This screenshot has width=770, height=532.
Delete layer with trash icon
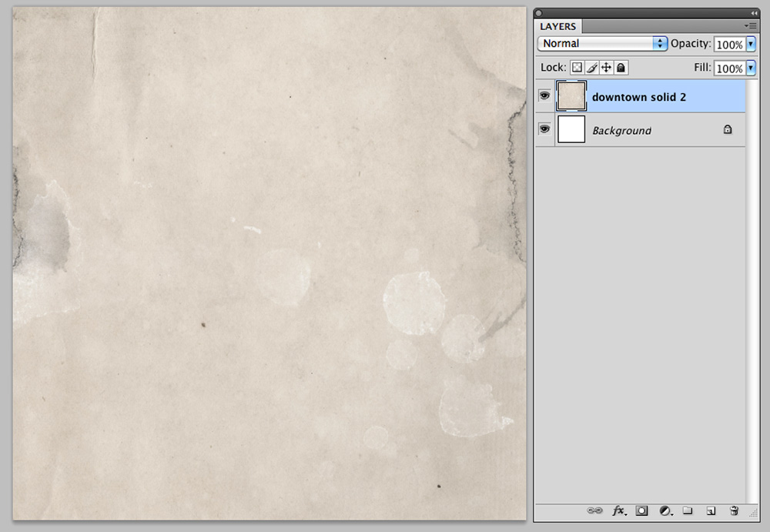click(734, 510)
